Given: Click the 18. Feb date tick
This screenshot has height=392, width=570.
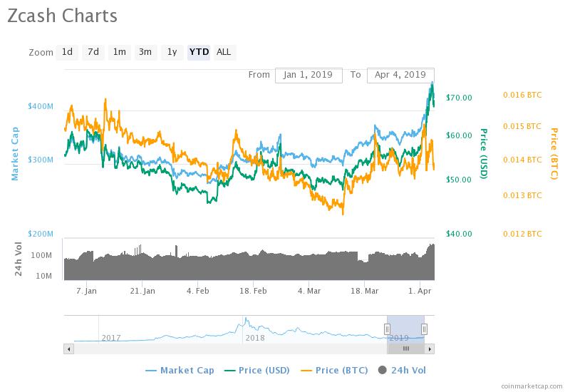Looking at the screenshot, I should click(x=253, y=291).
